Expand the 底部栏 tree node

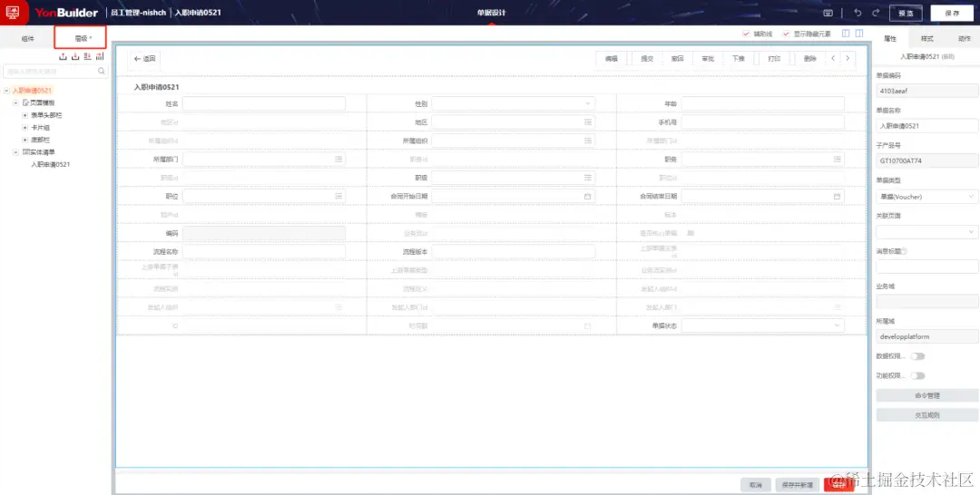(25, 140)
